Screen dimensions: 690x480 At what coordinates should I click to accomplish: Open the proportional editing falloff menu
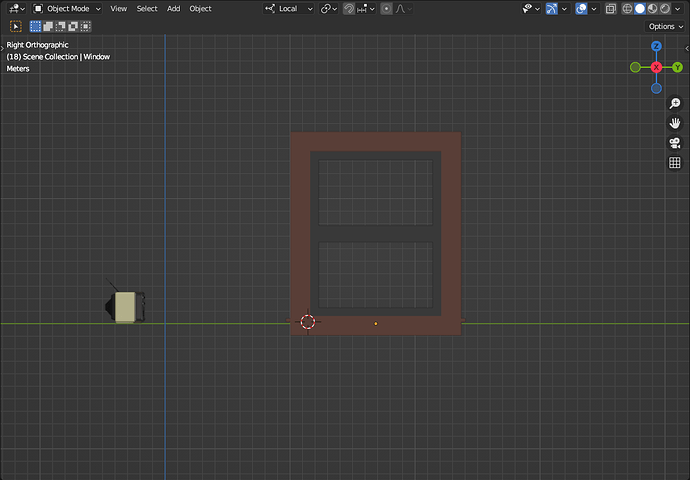click(x=403, y=8)
